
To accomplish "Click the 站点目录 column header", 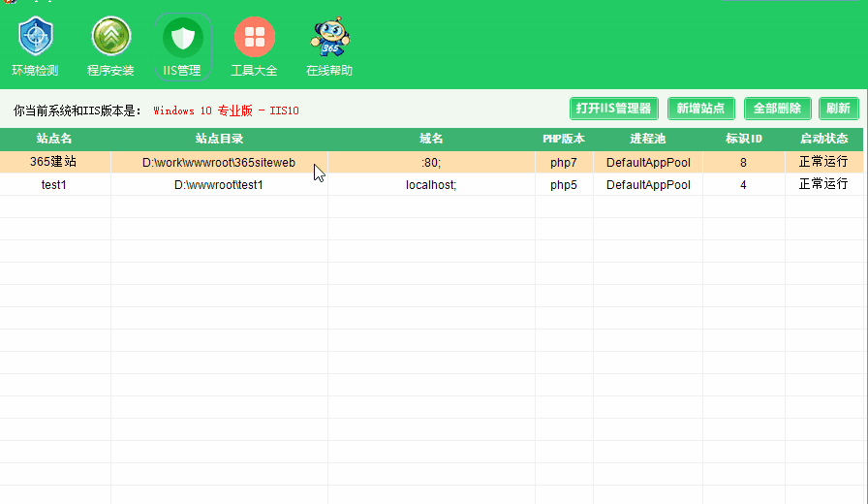I will 219,139.
